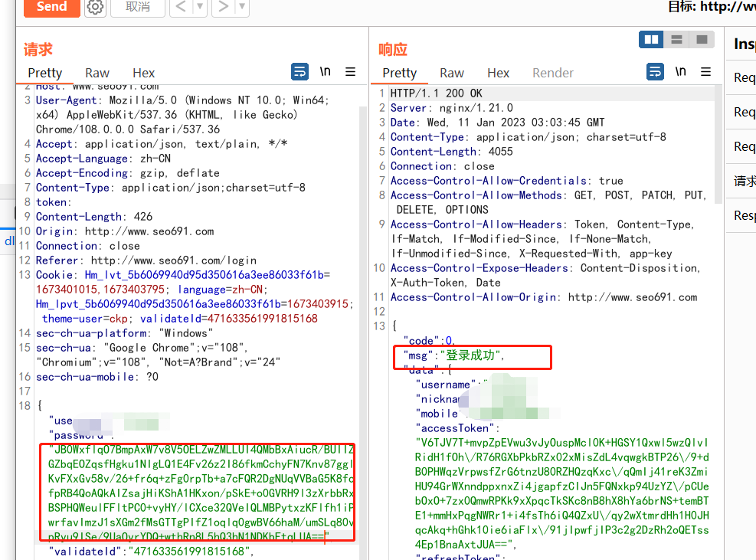Toggle non-printable characters in request panel
The height and width of the screenshot is (560, 756).
click(x=326, y=72)
